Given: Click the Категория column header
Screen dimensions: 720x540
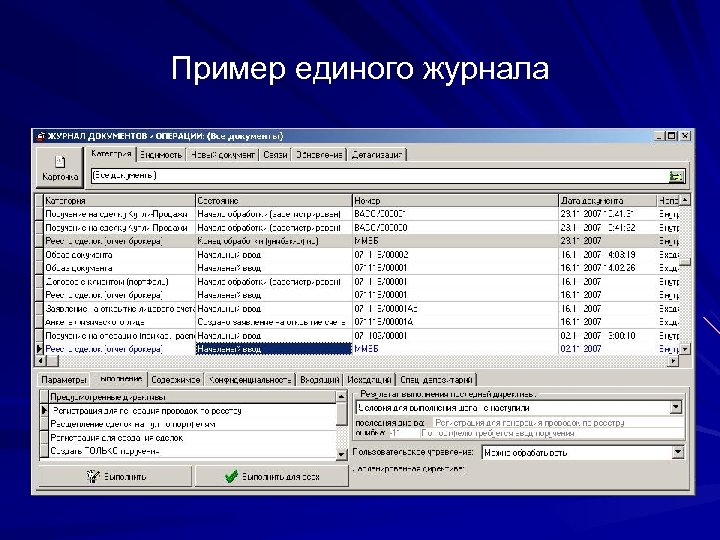Looking at the screenshot, I should click(119, 201).
